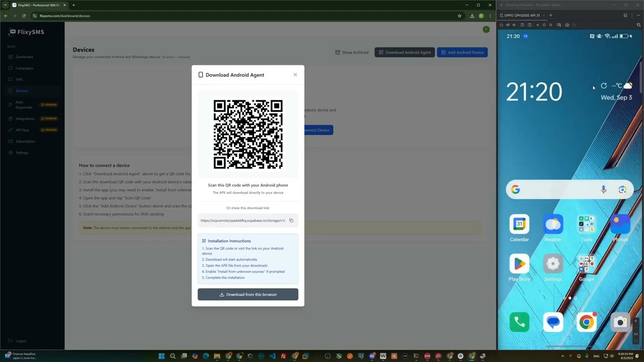Viewport: 644px width, 362px height.
Task: Click Download Android Agent header button
Action: click(x=405, y=52)
